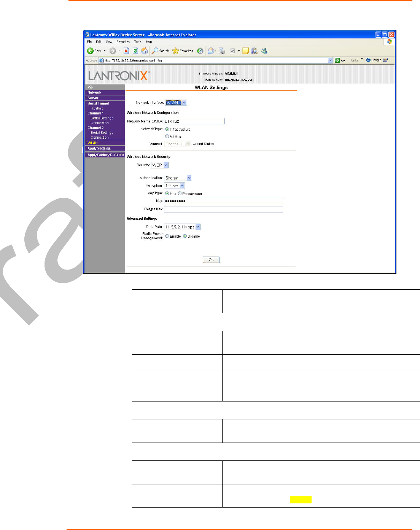Select the Infrastructure network type
The width and height of the screenshot is (420, 530).
click(x=167, y=129)
